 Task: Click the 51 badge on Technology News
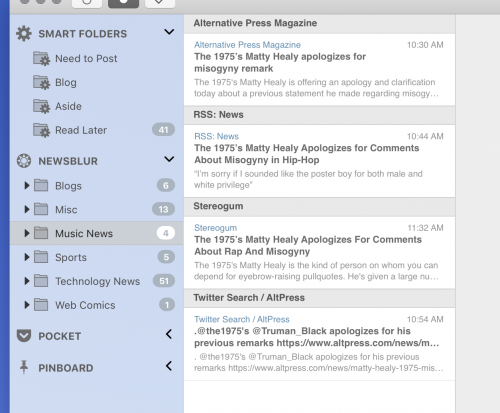164,281
